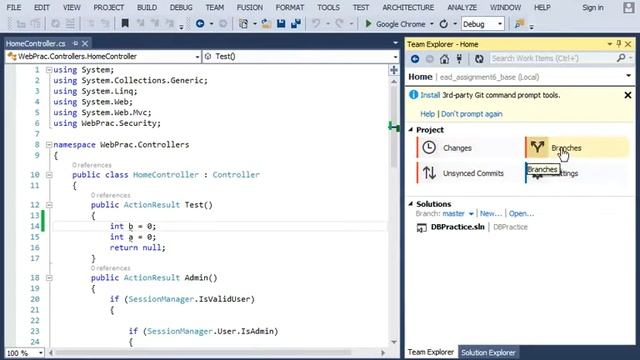Click the Install link for Git tools
This screenshot has height=360, width=640.
430,95
